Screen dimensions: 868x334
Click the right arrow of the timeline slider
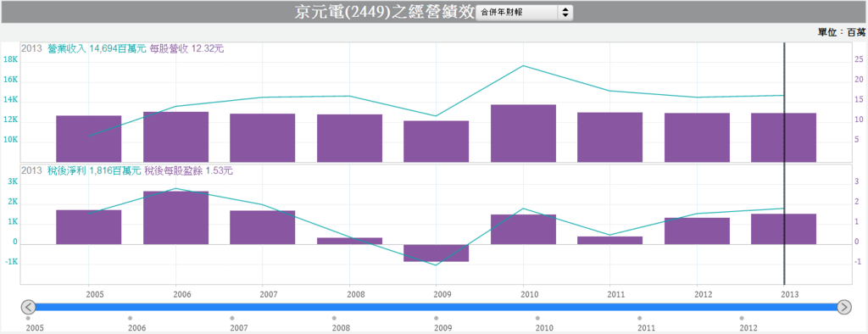point(844,307)
